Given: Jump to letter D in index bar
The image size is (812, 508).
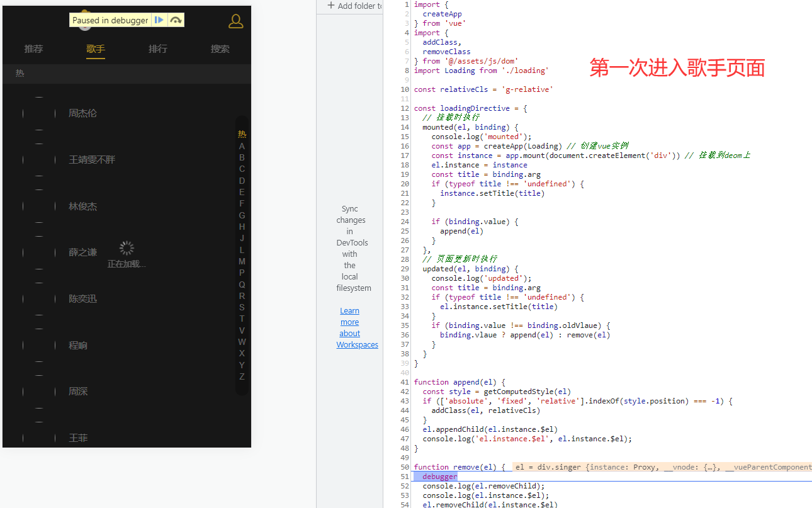Looking at the screenshot, I should (x=242, y=181).
